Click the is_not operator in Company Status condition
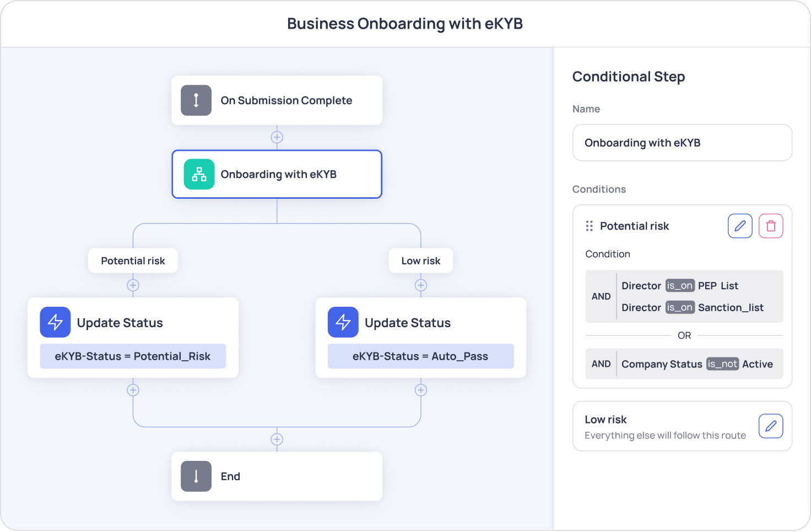The width and height of the screenshot is (811, 532). pyautogui.click(x=722, y=364)
